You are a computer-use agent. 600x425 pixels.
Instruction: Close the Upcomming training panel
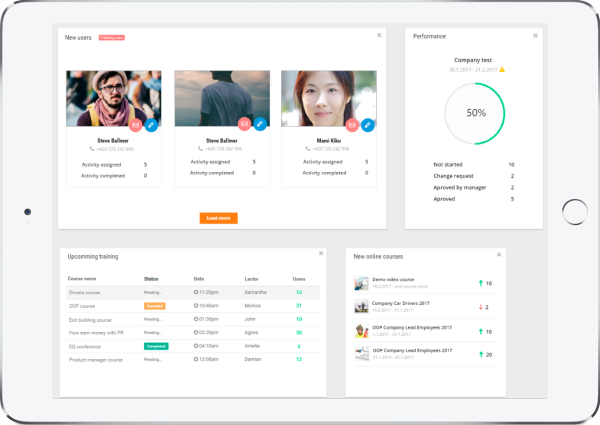pos(321,253)
